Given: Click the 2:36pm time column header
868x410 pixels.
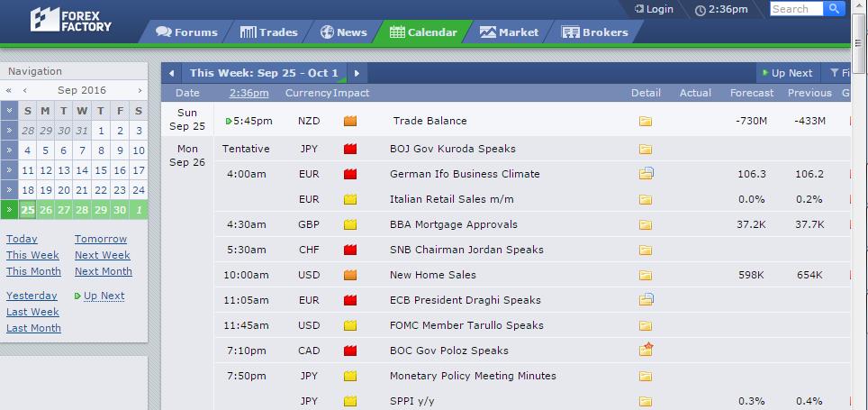Looking at the screenshot, I should click(x=249, y=93).
